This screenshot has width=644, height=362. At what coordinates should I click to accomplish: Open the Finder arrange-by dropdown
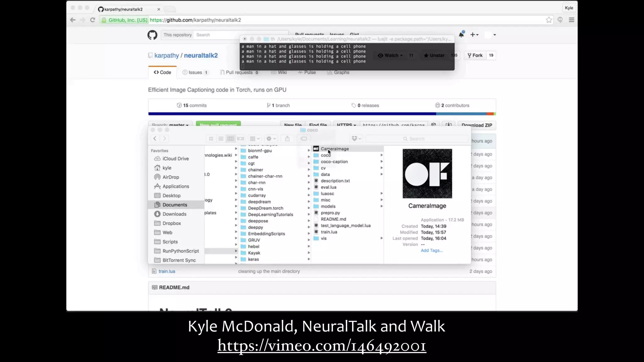tap(255, 139)
